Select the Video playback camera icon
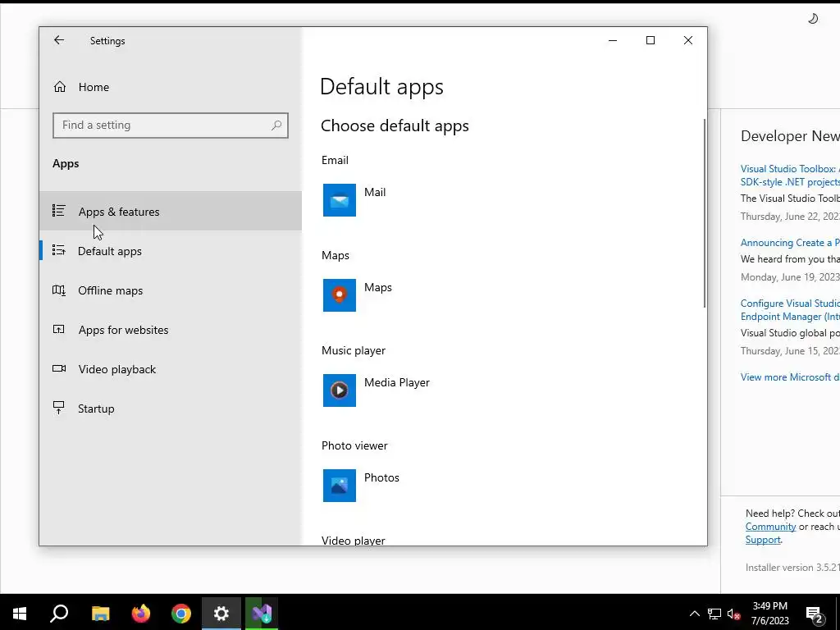The height and width of the screenshot is (630, 840). tap(59, 368)
